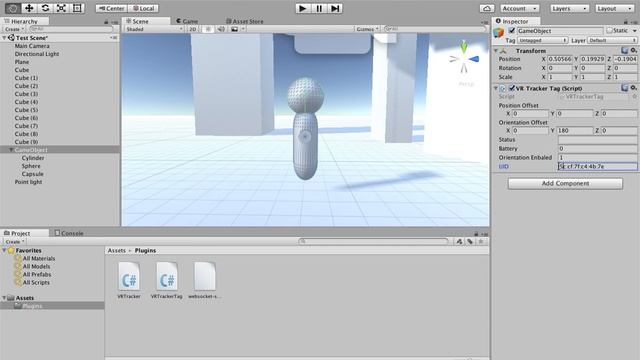Click the GameObject cube icon in Inspector
640x360 pixels.
click(499, 33)
